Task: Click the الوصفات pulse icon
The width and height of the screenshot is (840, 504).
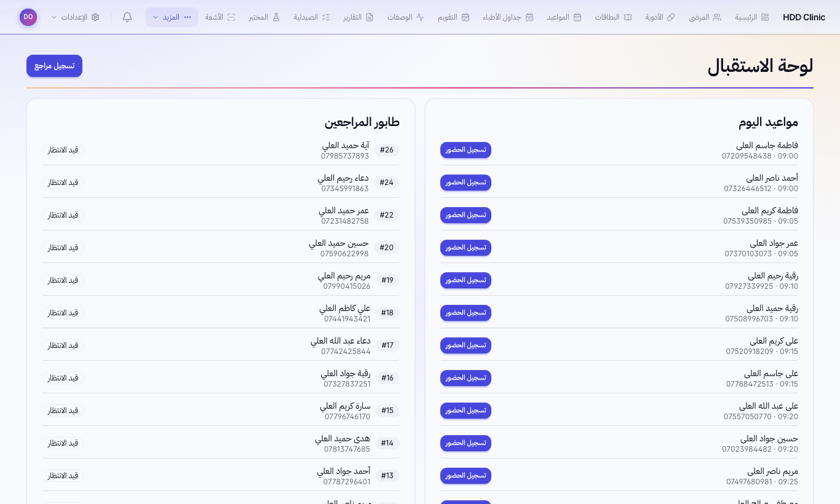Action: 420,17
